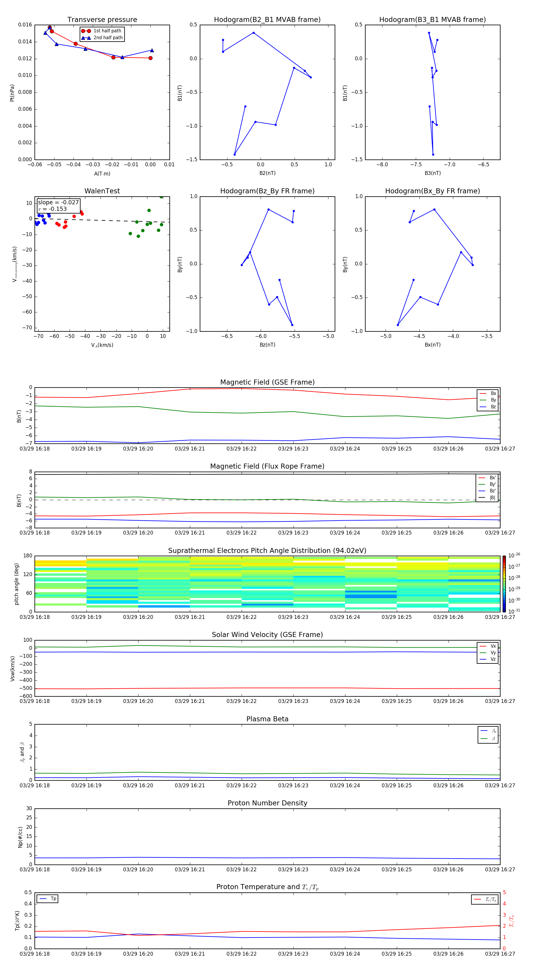Select the βp entry in Plasma Beta legend
This screenshot has height=980, width=535.
point(488,731)
